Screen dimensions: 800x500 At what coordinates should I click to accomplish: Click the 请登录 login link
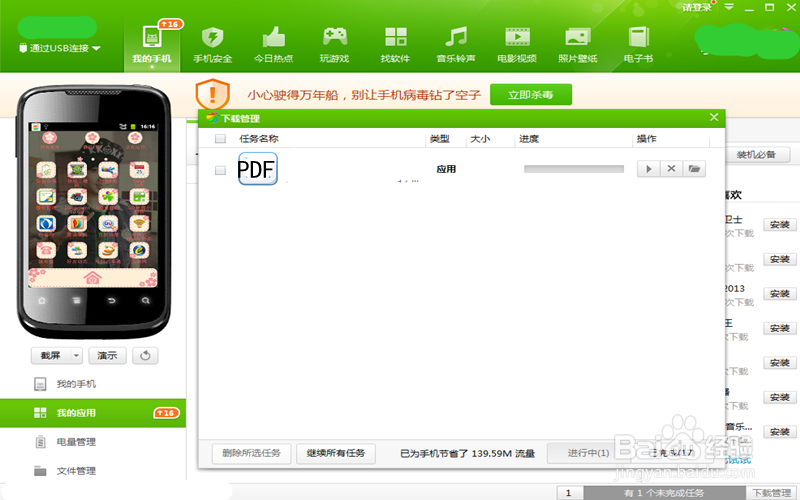tap(697, 7)
